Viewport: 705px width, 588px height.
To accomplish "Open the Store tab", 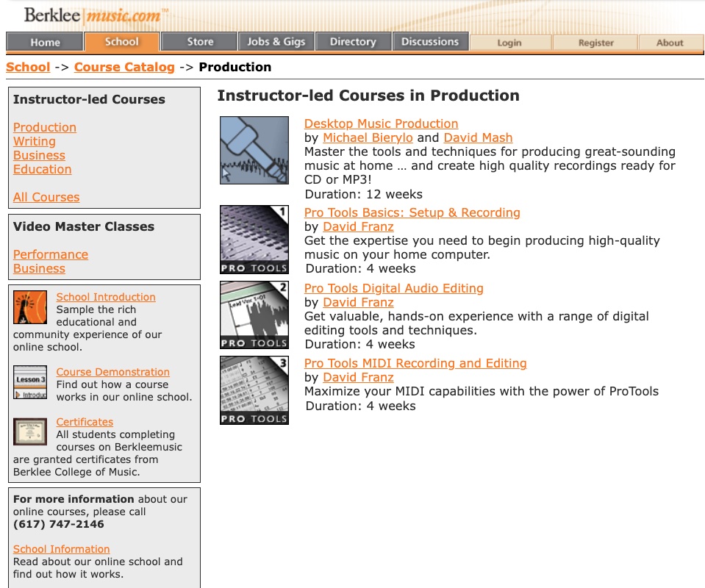I will pos(200,42).
